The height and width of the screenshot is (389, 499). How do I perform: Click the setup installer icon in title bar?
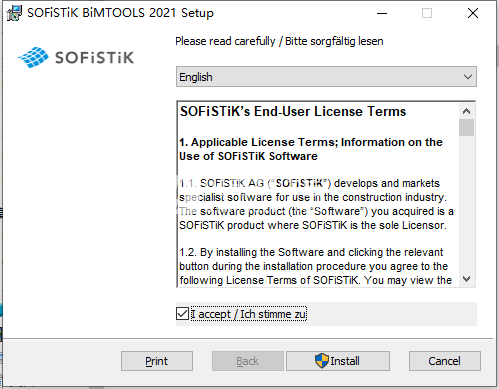pos(14,13)
